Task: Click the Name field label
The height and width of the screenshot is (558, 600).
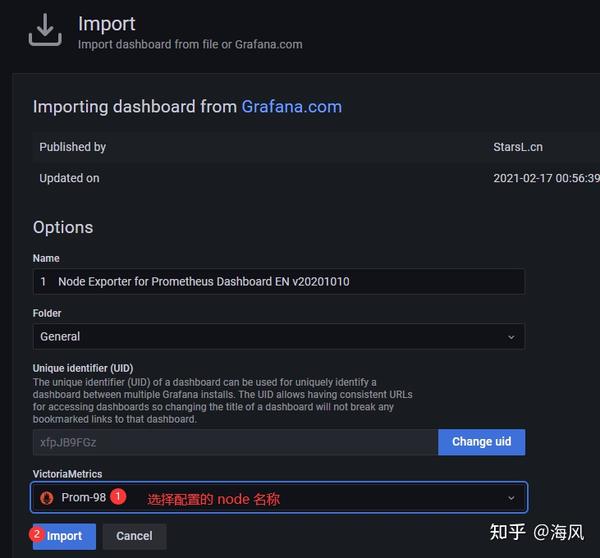Action: 46,258
